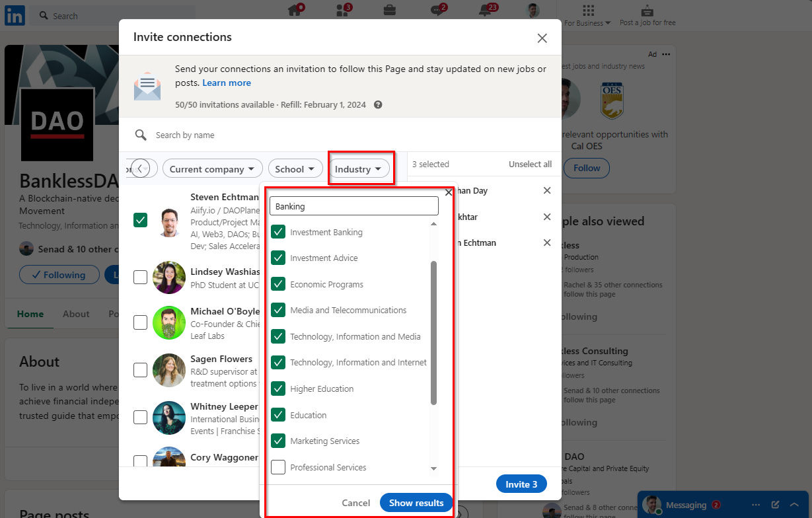Uncheck Steven Echtman's checkbox
The height and width of the screenshot is (518, 812).
[140, 220]
